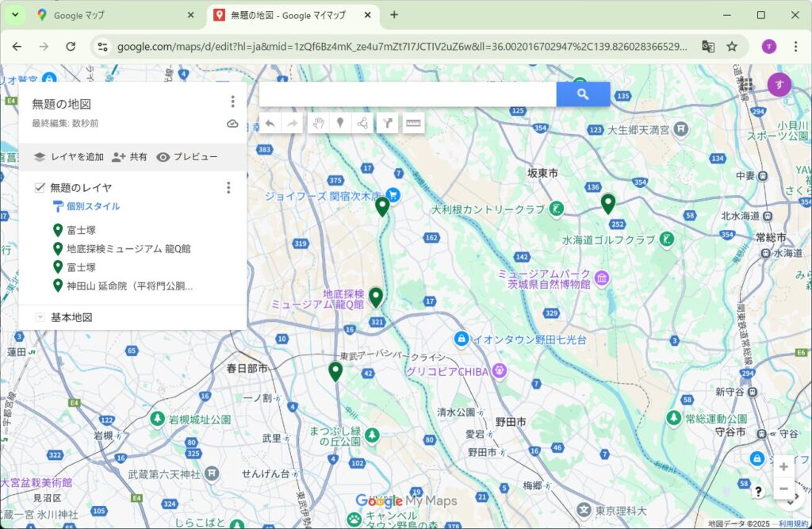Focus the map search input field
This screenshot has width=812, height=529.
pyautogui.click(x=408, y=94)
